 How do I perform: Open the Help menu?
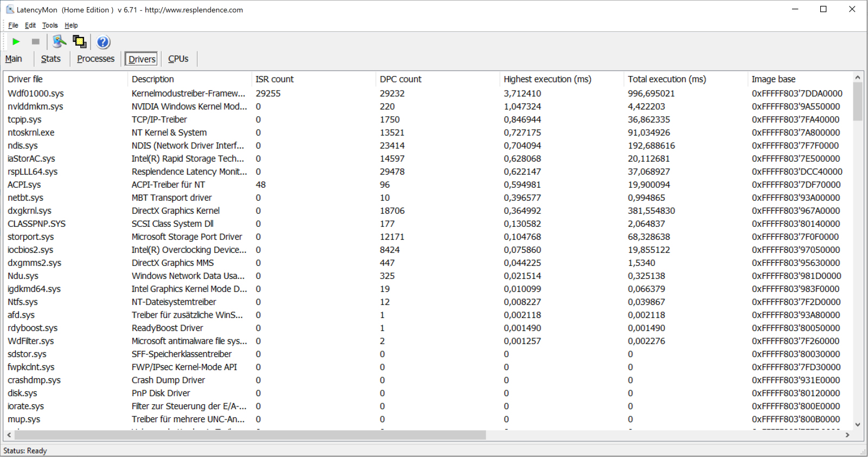coord(71,26)
